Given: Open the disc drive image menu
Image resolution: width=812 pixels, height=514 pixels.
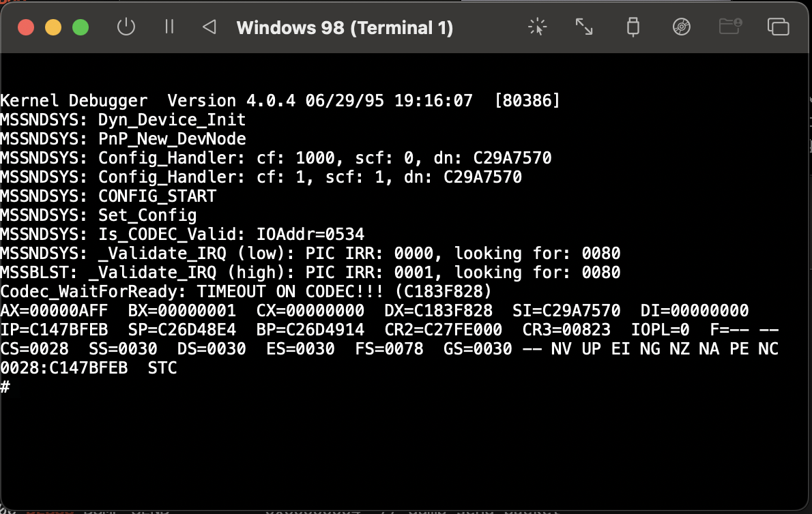Looking at the screenshot, I should pos(681,27).
